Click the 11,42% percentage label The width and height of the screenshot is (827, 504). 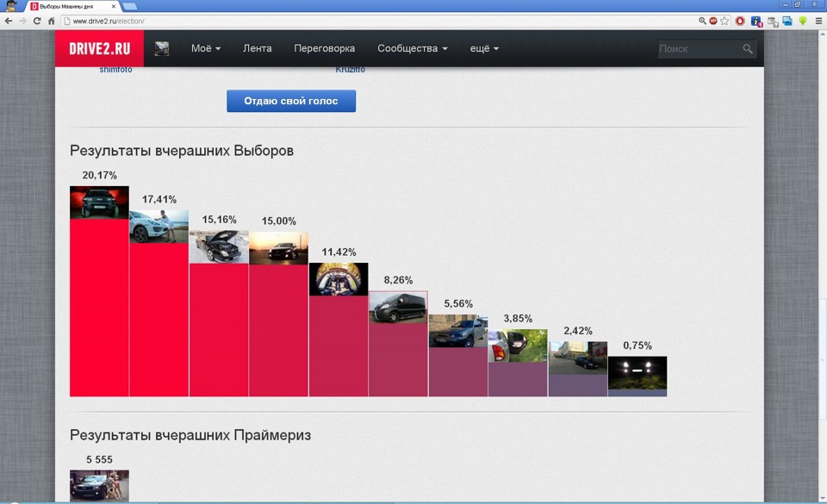pyautogui.click(x=339, y=252)
